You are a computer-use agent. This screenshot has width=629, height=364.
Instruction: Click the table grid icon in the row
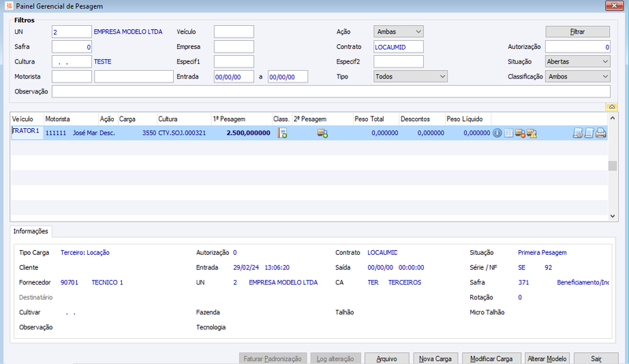tap(509, 133)
